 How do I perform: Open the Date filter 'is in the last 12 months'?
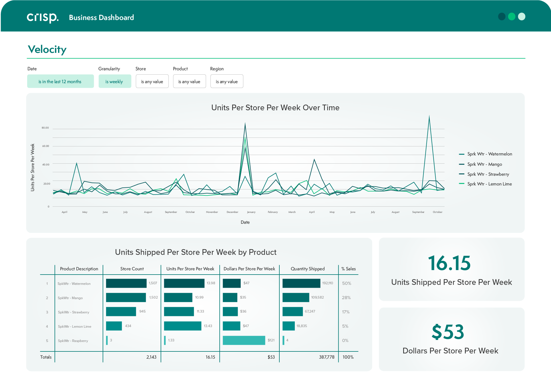(x=60, y=81)
